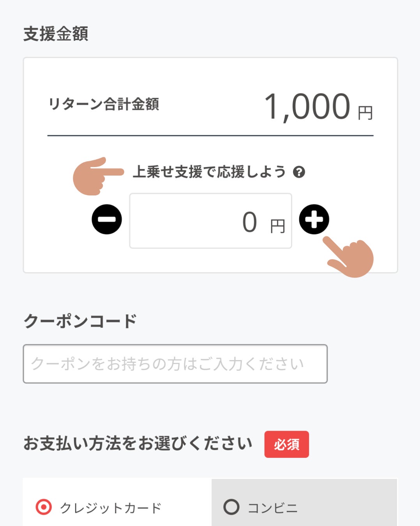Click the 上乗せ支援で応援しよう text
This screenshot has height=526, width=420.
[x=209, y=172]
